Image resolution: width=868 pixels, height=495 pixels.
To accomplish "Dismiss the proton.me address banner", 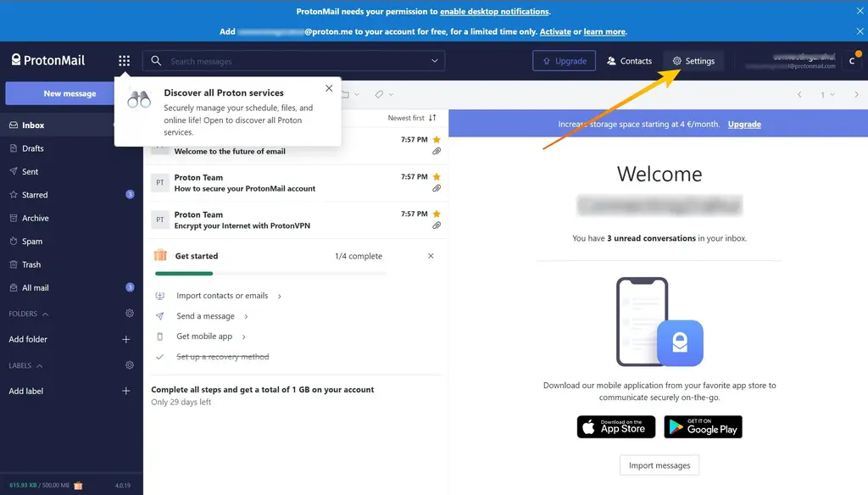I will tap(860, 31).
